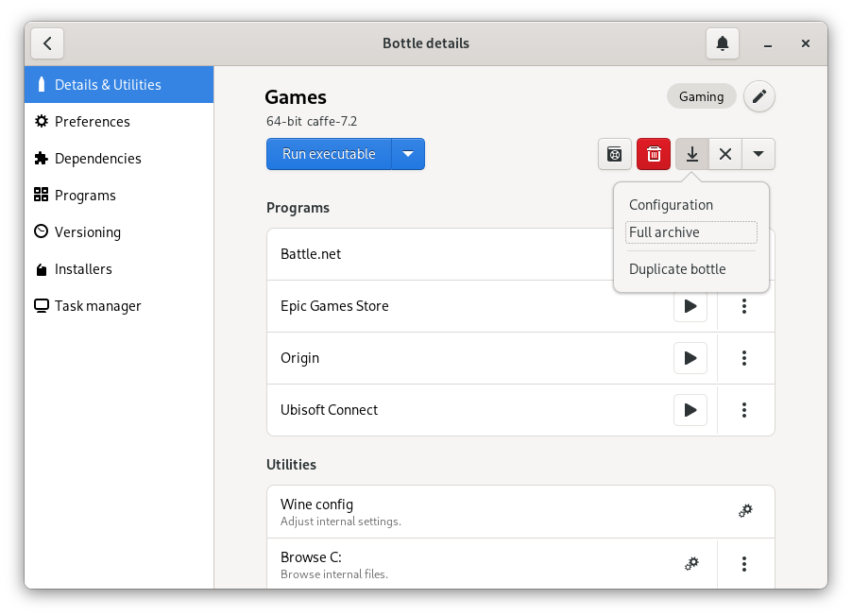Launch Epic Games Store with its play button
Image resolution: width=852 pixels, height=616 pixels.
pos(690,305)
